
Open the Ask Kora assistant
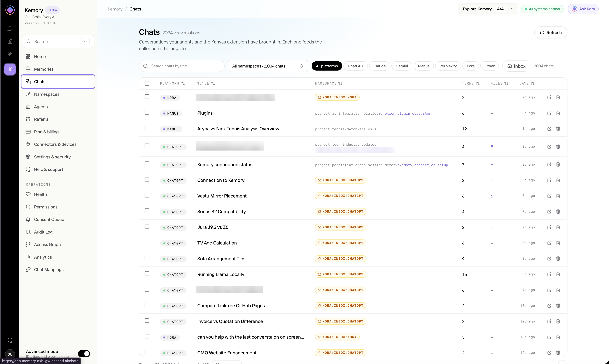pyautogui.click(x=583, y=9)
